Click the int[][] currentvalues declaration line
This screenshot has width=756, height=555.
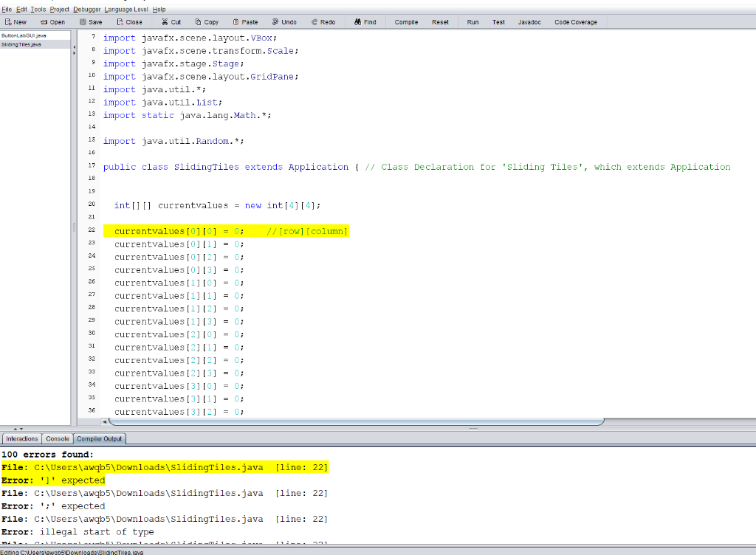tap(217, 206)
